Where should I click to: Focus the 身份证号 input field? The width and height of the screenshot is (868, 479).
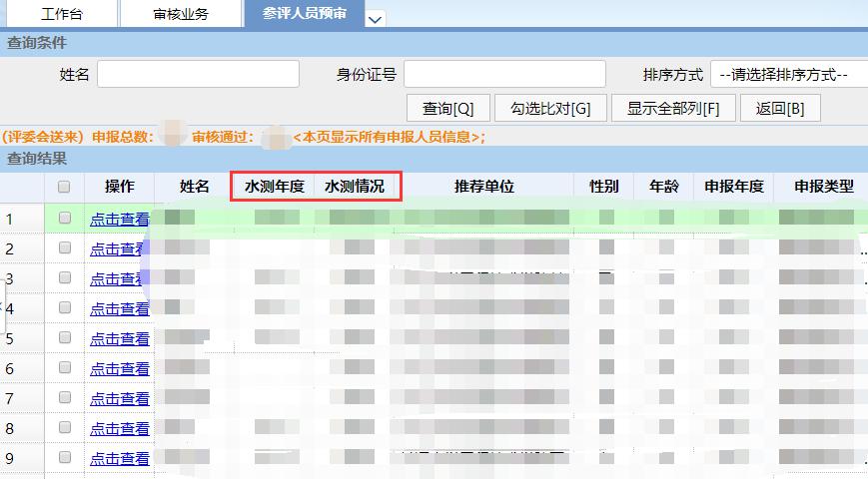coord(504,75)
